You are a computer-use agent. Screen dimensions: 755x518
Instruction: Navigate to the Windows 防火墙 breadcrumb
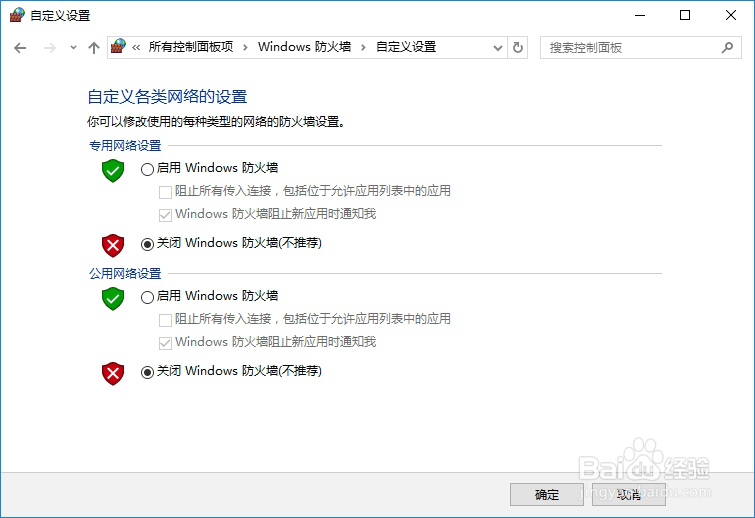pyautogui.click(x=304, y=47)
